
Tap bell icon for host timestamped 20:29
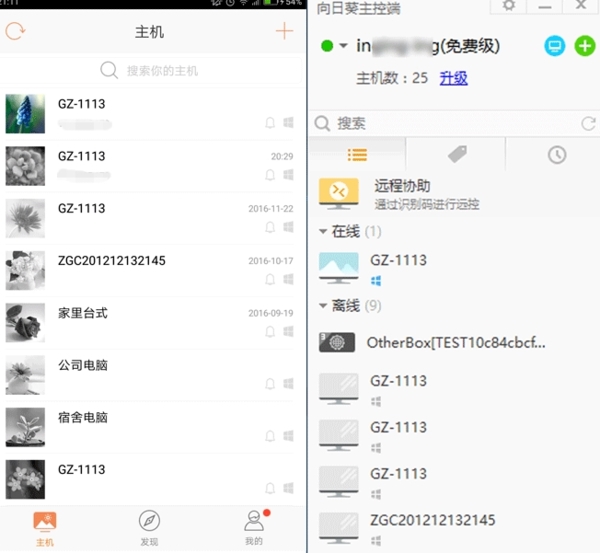point(270,175)
